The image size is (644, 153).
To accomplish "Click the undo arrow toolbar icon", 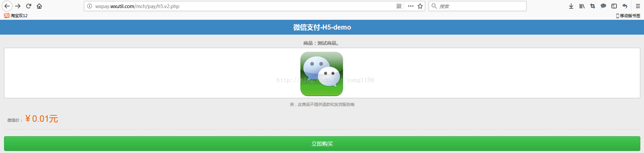I will 625,6.
